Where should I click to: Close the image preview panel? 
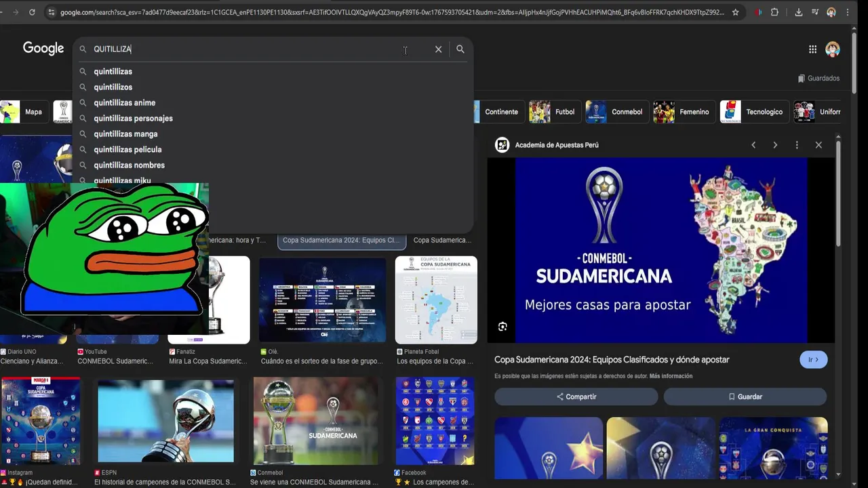[x=818, y=145]
